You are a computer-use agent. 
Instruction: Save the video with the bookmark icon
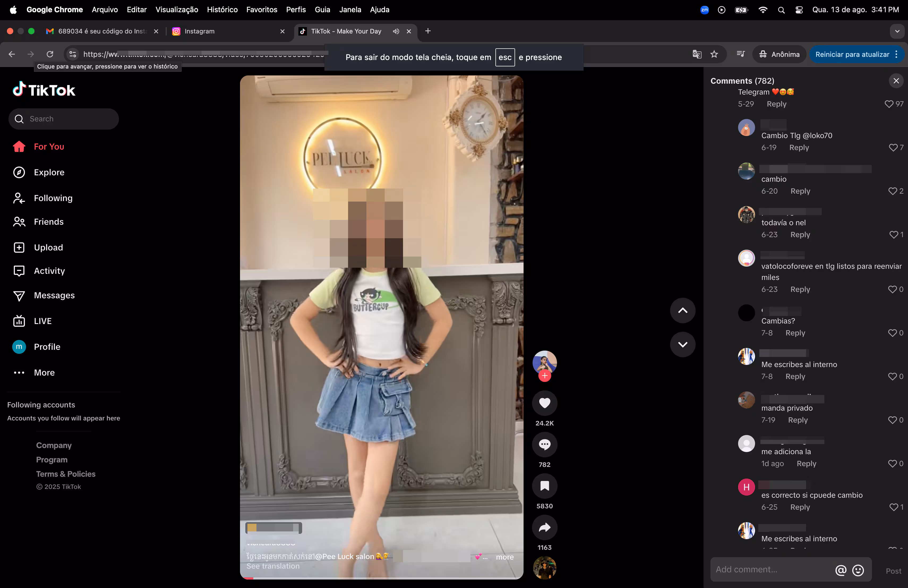pos(545,485)
